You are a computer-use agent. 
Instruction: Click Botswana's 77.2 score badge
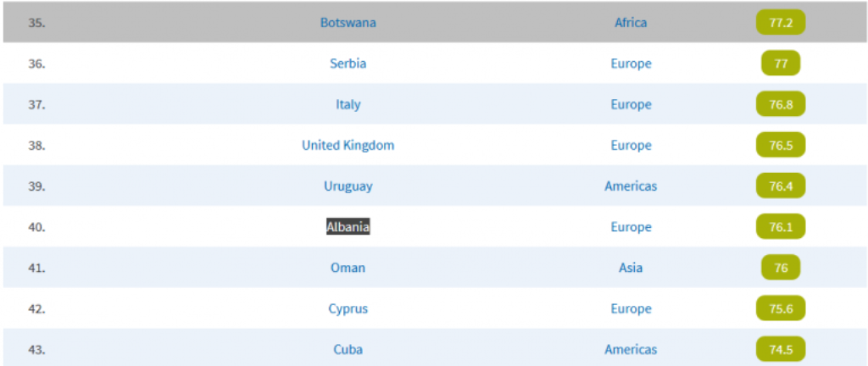pos(780,23)
